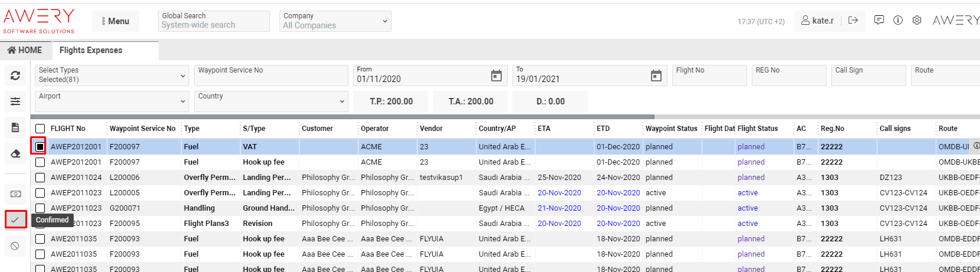Image resolution: width=980 pixels, height=272 pixels.
Task: Click the refresh icon in left sidebar
Action: coord(15,76)
